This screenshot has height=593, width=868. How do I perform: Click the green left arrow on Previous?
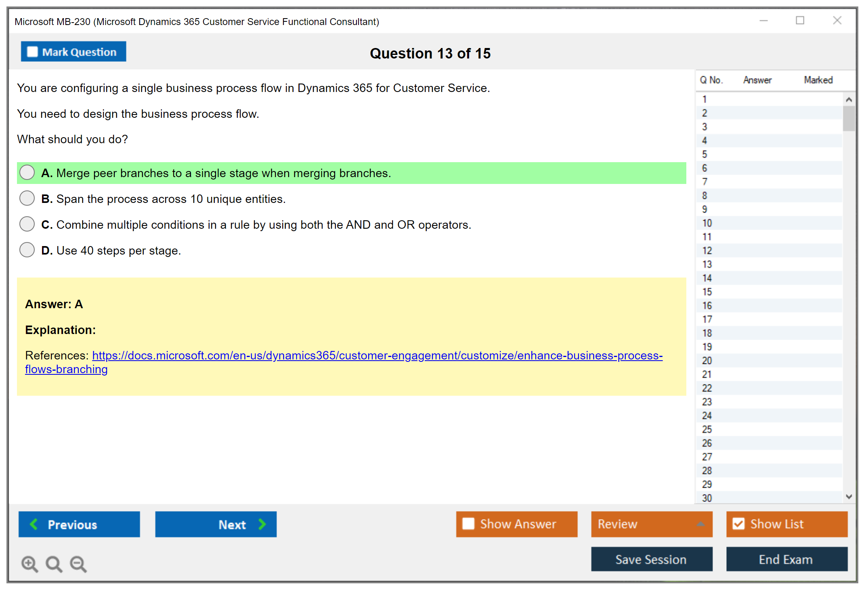[x=34, y=524]
